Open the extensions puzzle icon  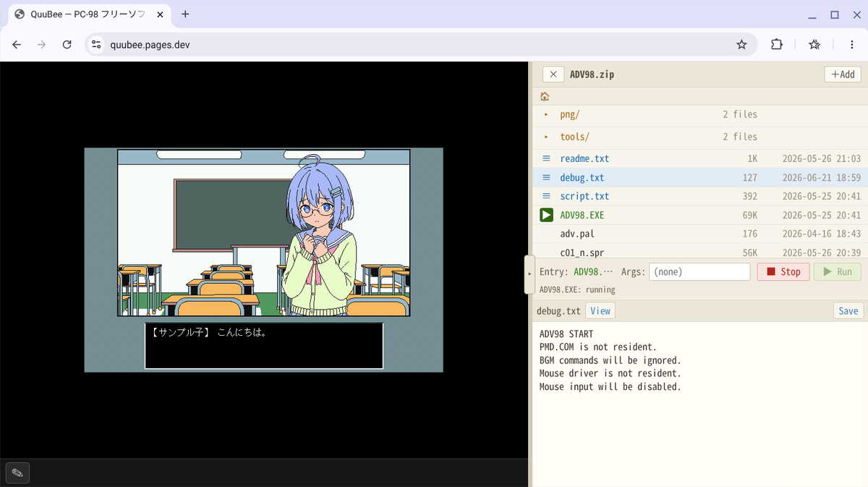pyautogui.click(x=777, y=45)
